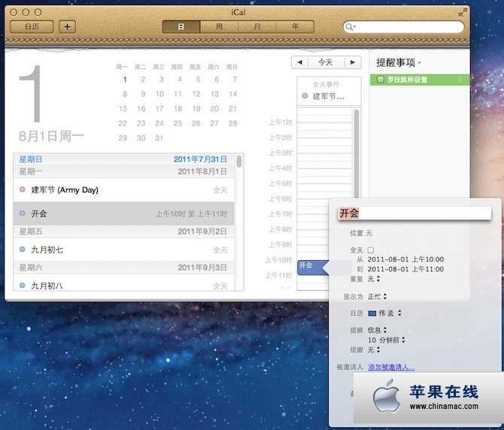The width and height of the screenshot is (504, 430).
Task: Switch to the 周 week view tab
Action: click(219, 27)
